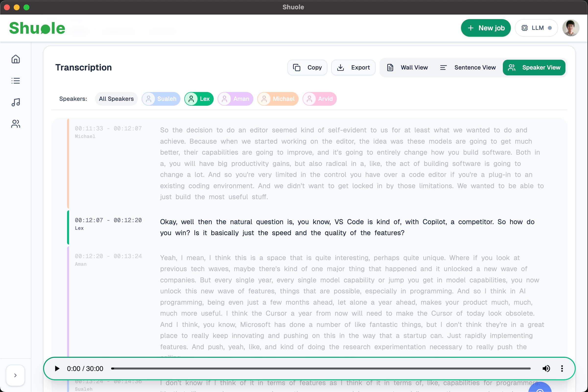588x392 pixels.
Task: Create a New job
Action: click(486, 28)
